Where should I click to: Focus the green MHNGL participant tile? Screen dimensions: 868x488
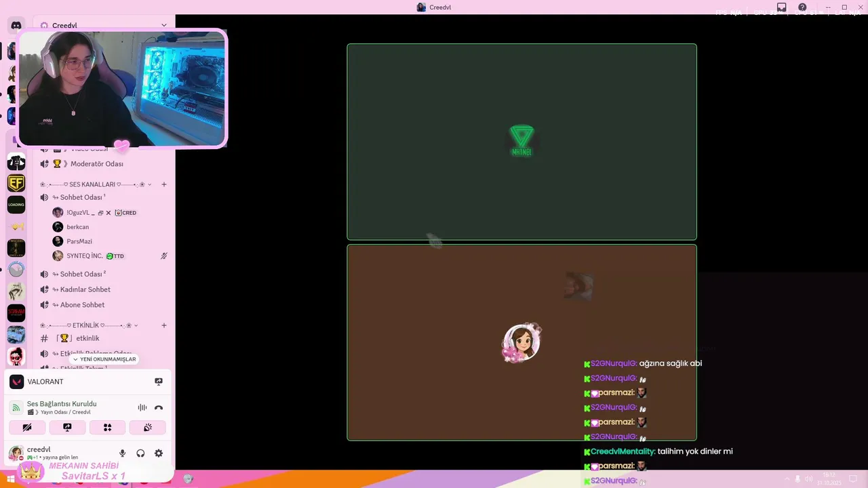tap(521, 142)
